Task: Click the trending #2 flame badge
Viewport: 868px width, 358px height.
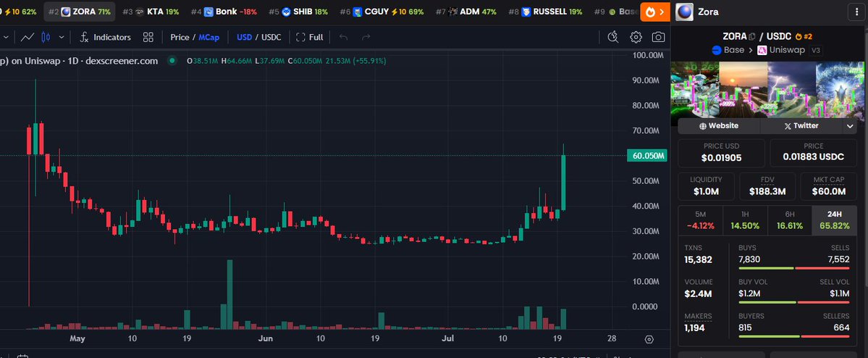Action: (x=804, y=36)
